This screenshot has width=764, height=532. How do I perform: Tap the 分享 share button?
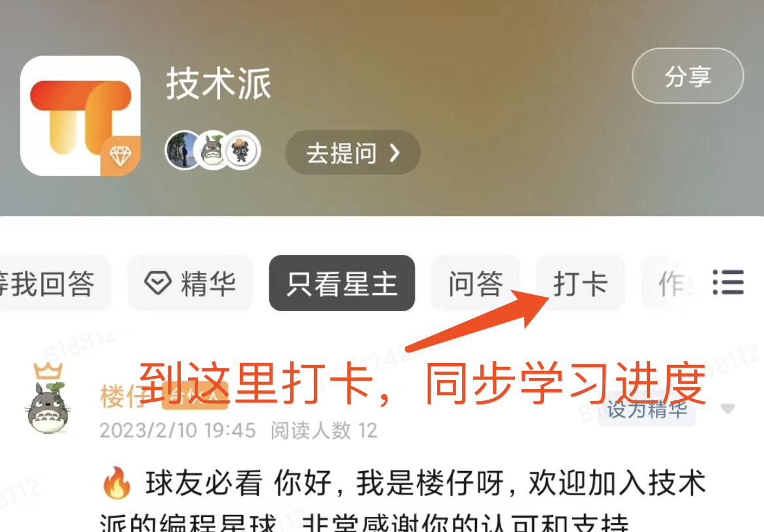tap(687, 76)
